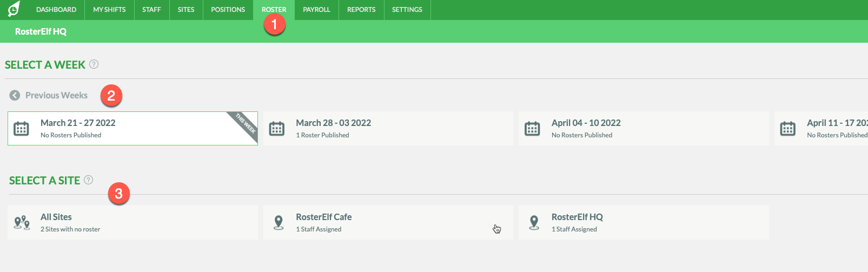The height and width of the screenshot is (272, 868).
Task: Click the RosterElf Cafe location pin icon
Action: click(279, 223)
